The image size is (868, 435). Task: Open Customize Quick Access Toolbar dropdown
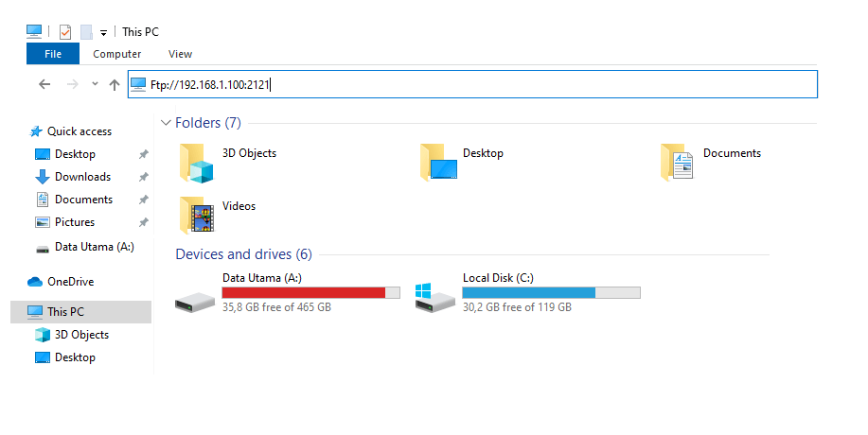(x=103, y=33)
